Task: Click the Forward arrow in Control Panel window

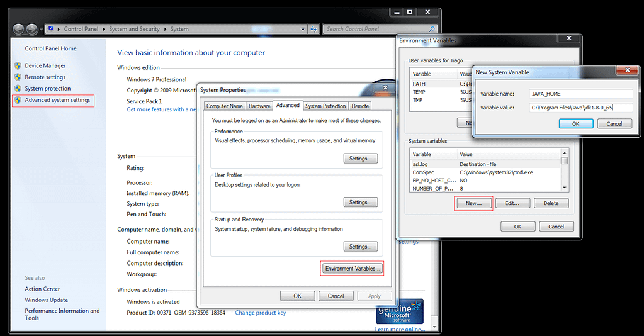Action: [x=31, y=29]
